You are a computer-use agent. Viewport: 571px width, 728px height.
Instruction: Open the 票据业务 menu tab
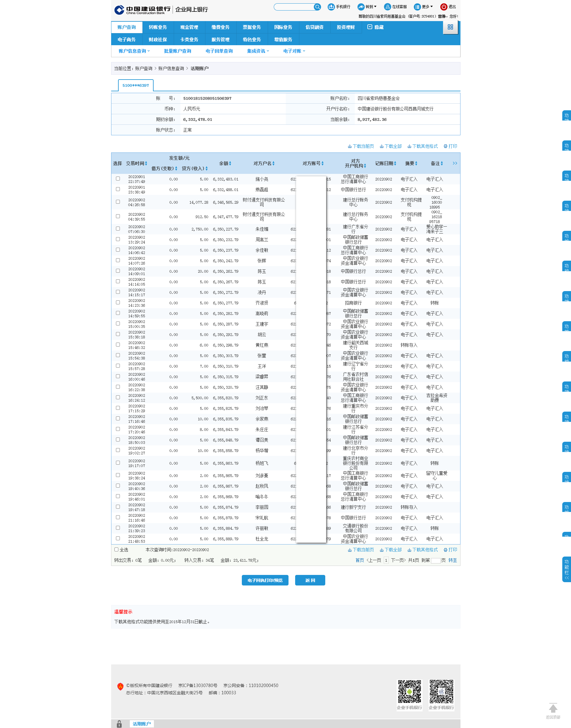coord(252,27)
